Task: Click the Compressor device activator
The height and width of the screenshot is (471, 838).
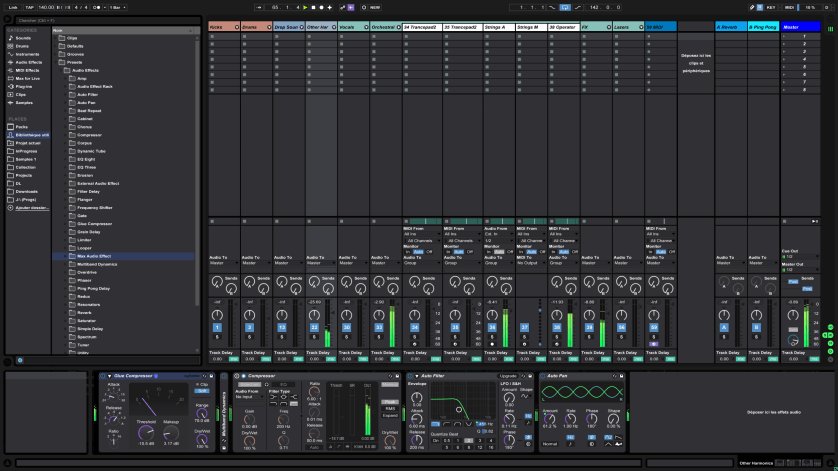Action: [x=237, y=376]
